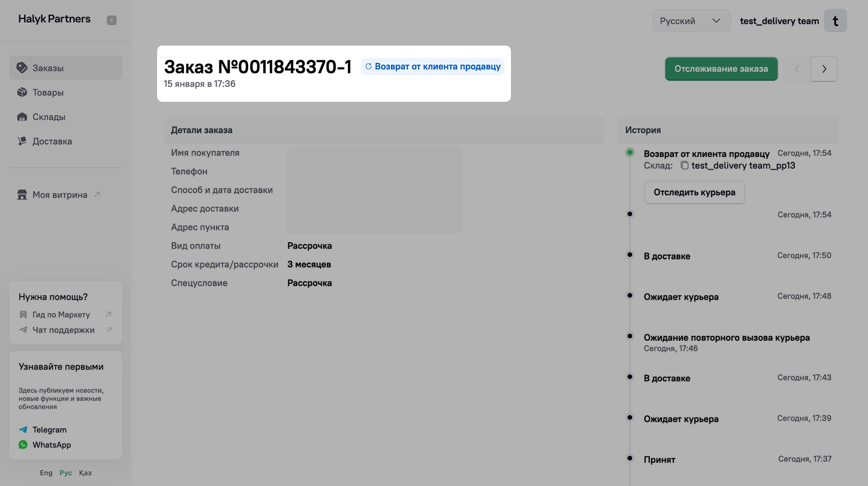The image size is (868, 486).
Task: Open Доставка section in sidebar
Action: coord(52,141)
